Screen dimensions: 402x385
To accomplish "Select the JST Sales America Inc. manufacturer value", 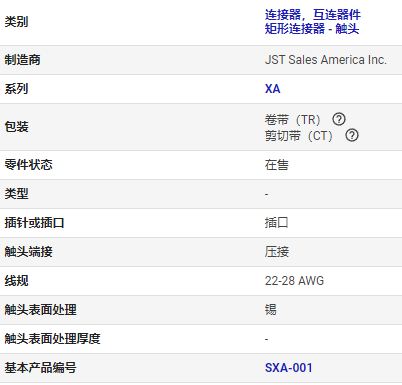I will [x=326, y=60].
